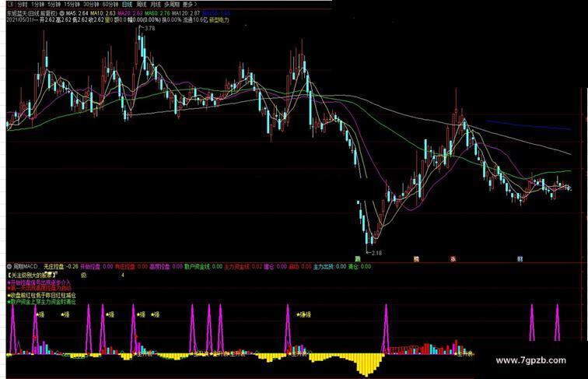Open the 新型电力 sector link
Image resolution: width=588 pixels, height=379 pixels.
[x=219, y=20]
